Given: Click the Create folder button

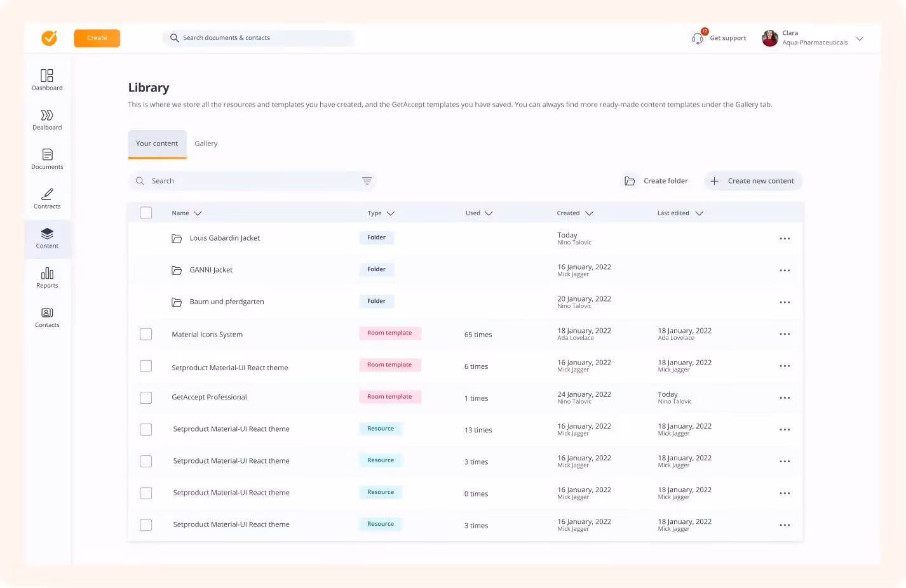Looking at the screenshot, I should click(656, 180).
